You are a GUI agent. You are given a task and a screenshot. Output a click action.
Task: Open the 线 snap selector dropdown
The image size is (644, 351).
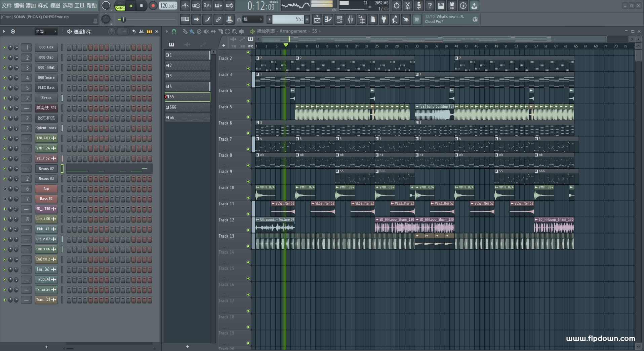pyautogui.click(x=252, y=20)
